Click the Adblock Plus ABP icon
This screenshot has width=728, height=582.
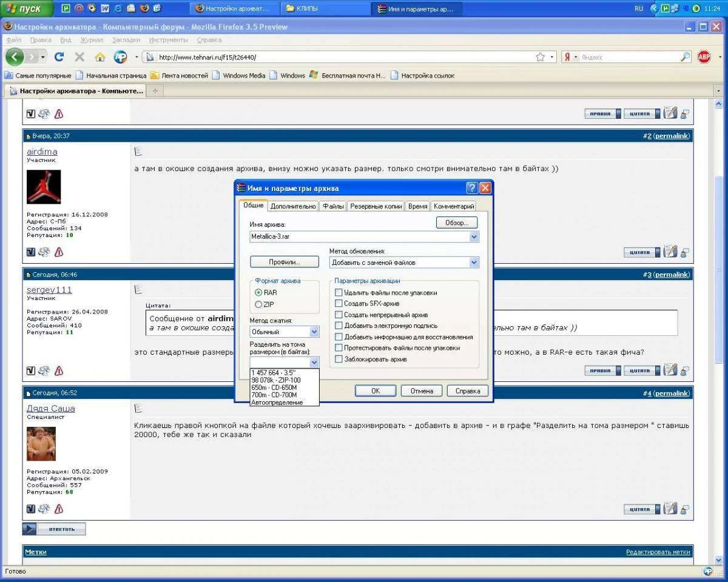pos(704,57)
